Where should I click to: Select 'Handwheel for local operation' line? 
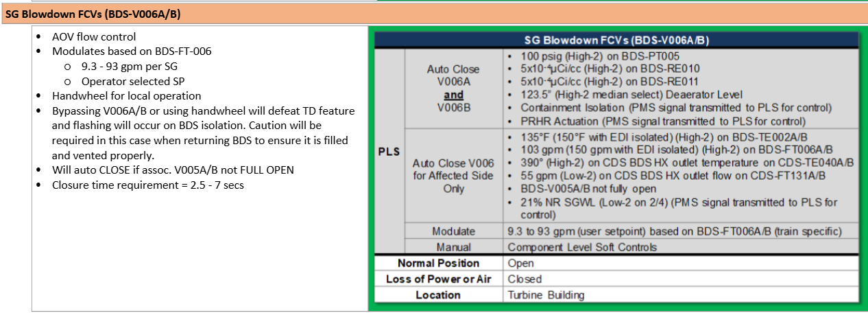pyautogui.click(x=127, y=96)
